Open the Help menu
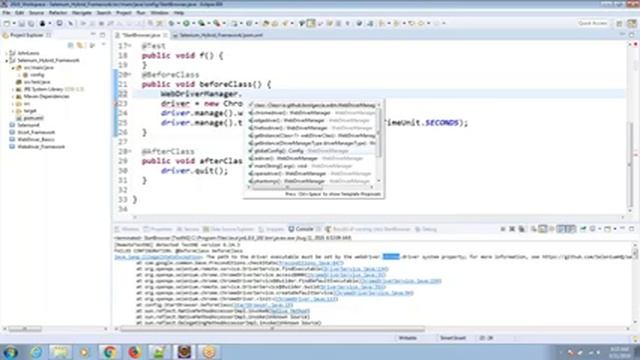 click(x=179, y=13)
